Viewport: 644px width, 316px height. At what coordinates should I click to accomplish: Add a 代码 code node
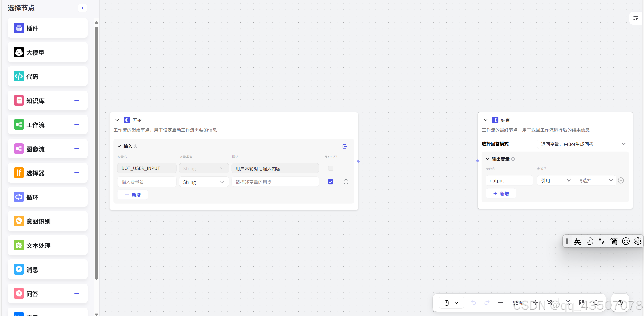(77, 76)
